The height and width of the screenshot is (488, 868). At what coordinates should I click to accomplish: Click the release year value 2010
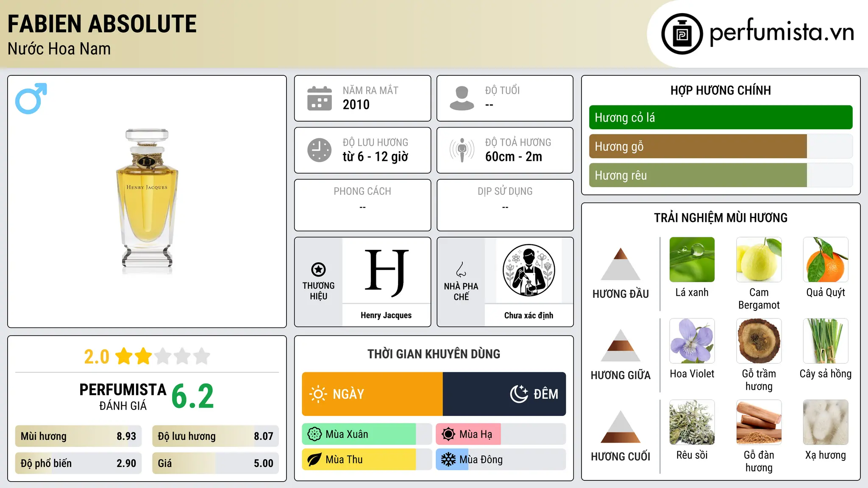click(x=356, y=105)
